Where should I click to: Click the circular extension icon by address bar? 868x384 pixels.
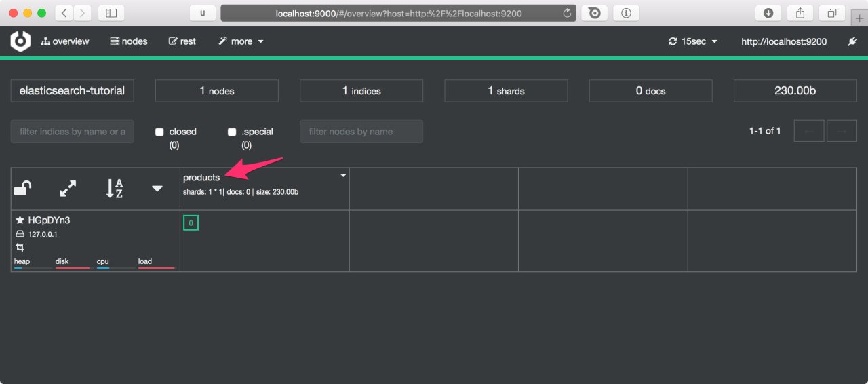click(594, 13)
